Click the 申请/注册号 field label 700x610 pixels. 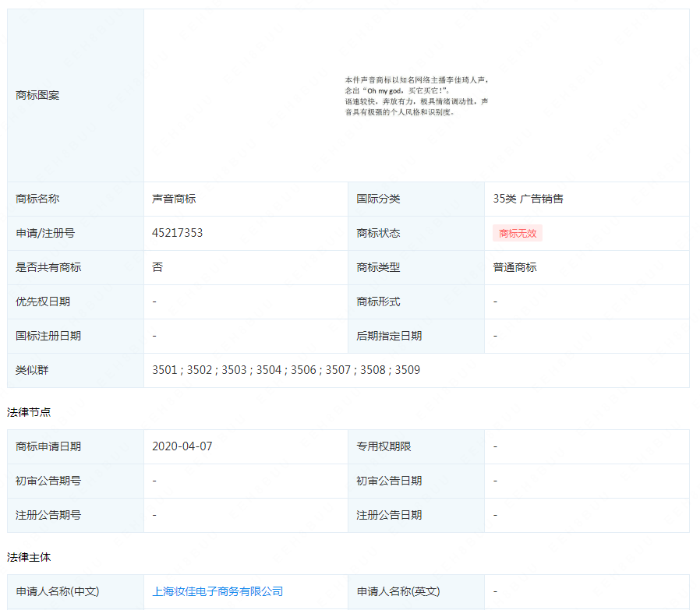[x=45, y=233]
